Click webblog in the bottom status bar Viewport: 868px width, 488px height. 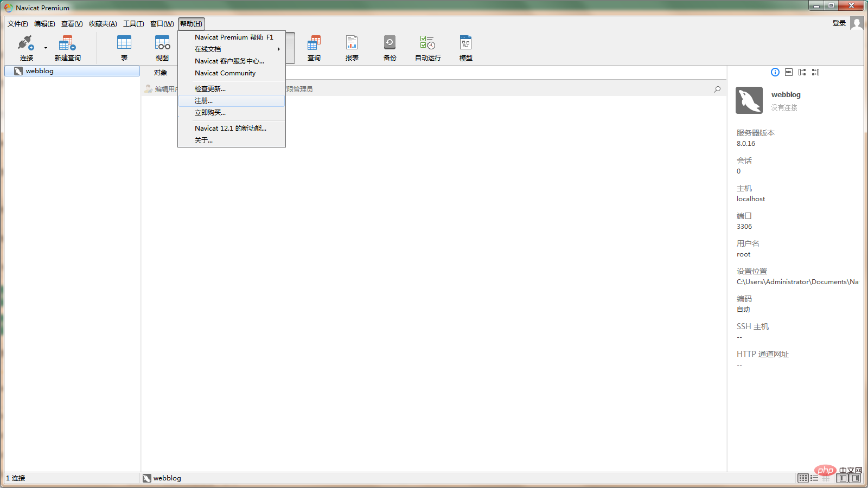point(162,478)
